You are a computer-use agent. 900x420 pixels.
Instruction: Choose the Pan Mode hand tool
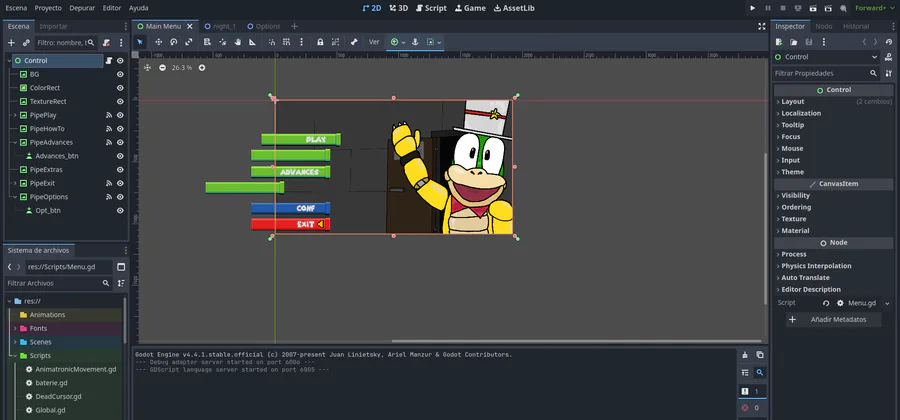click(238, 42)
